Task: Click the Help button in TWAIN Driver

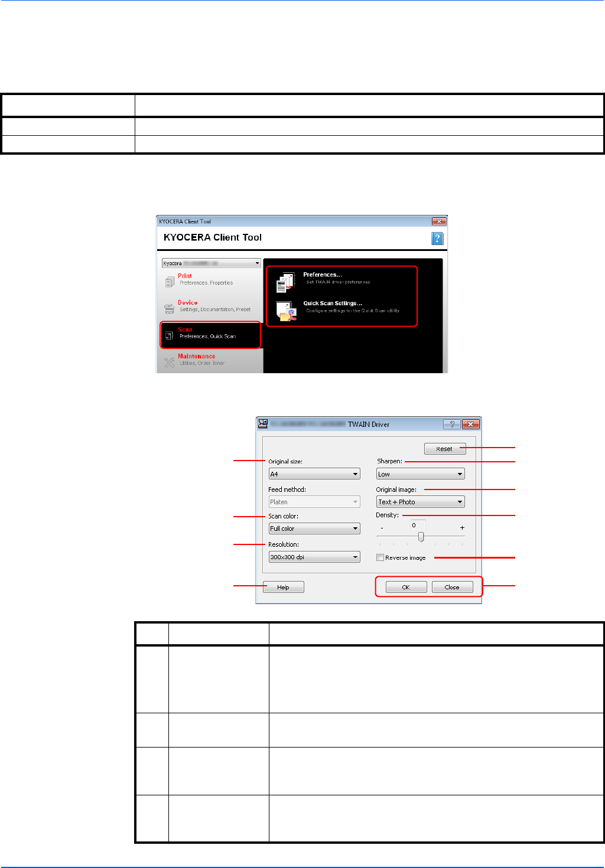Action: pos(284,587)
